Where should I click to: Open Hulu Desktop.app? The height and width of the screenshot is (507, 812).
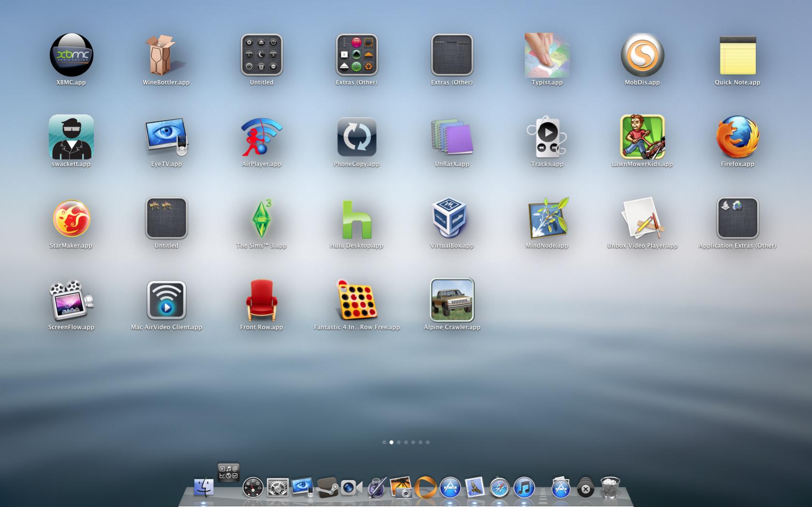356,219
